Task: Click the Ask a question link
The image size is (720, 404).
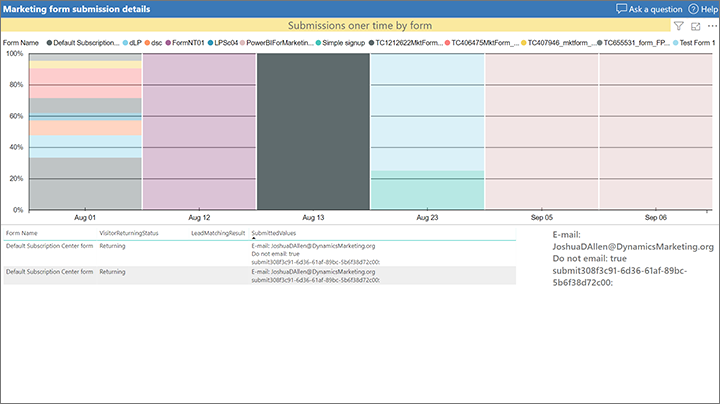Action: (x=655, y=9)
